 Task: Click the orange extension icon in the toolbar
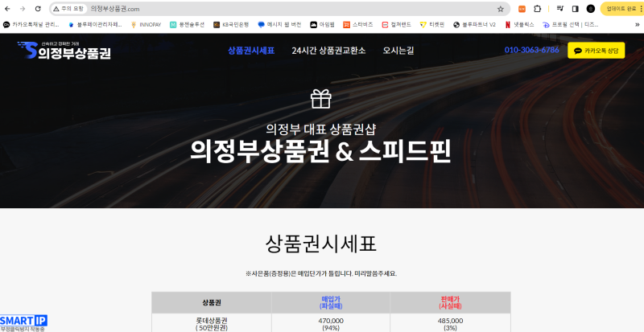pyautogui.click(x=522, y=9)
